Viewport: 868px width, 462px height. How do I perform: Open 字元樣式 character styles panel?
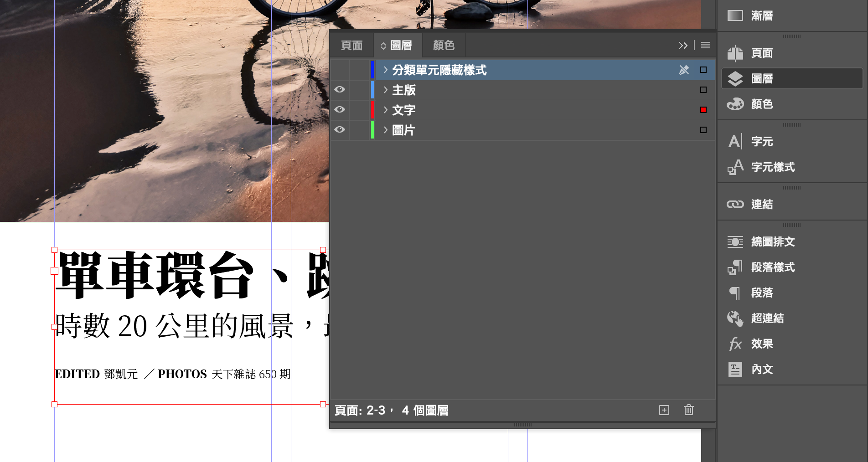(772, 167)
